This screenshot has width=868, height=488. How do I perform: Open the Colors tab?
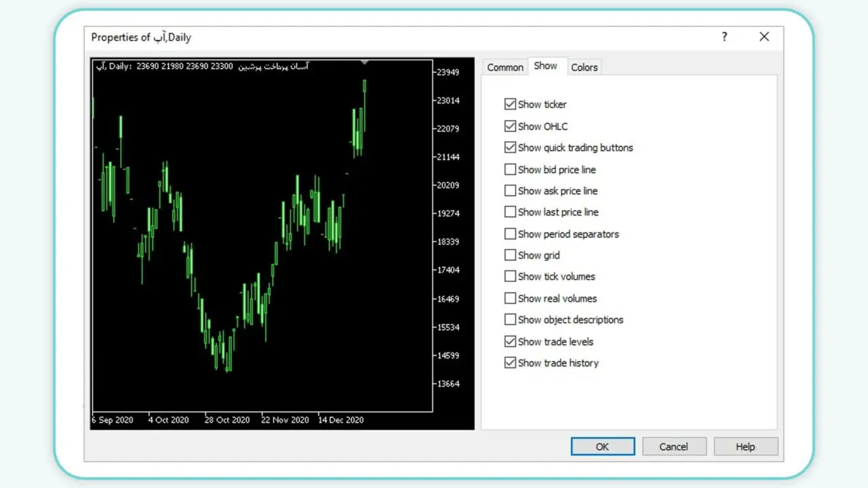coord(584,67)
